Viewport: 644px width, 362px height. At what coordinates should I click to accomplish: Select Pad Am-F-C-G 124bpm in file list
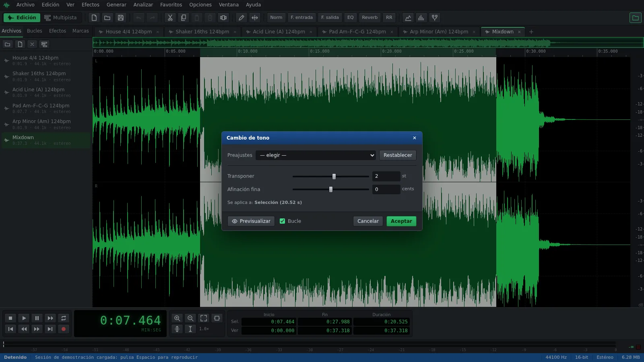tap(46, 109)
